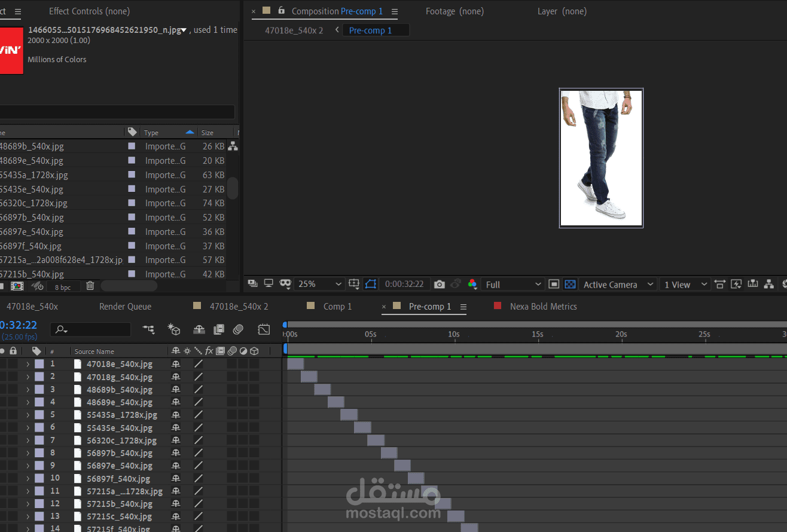Delete selected item with trash icon
Screen dimensions: 787x532
click(x=90, y=286)
